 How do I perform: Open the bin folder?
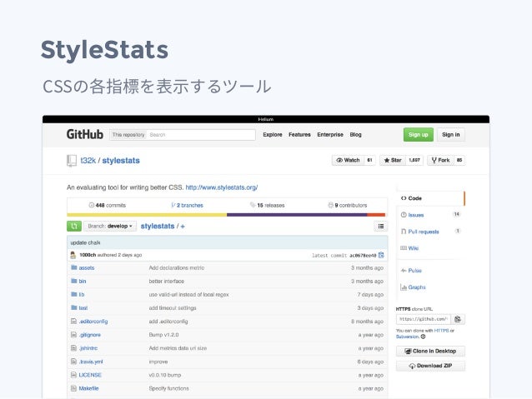[x=83, y=281]
